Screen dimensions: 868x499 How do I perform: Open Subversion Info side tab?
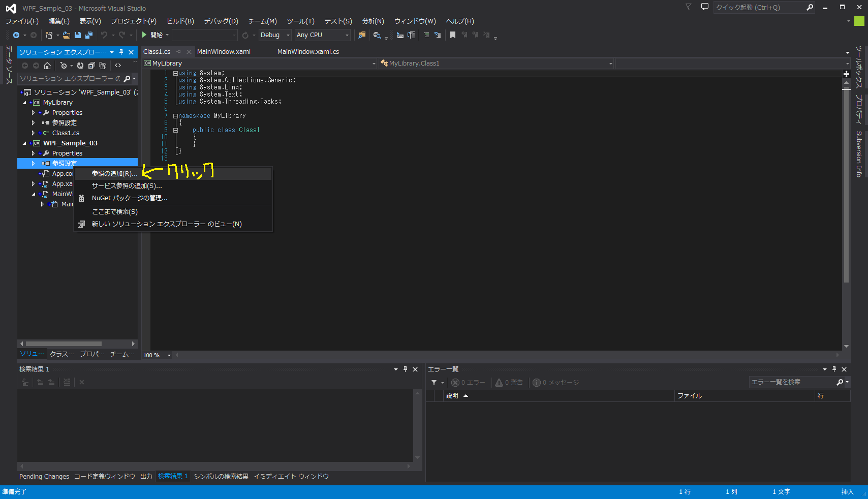[859, 154]
